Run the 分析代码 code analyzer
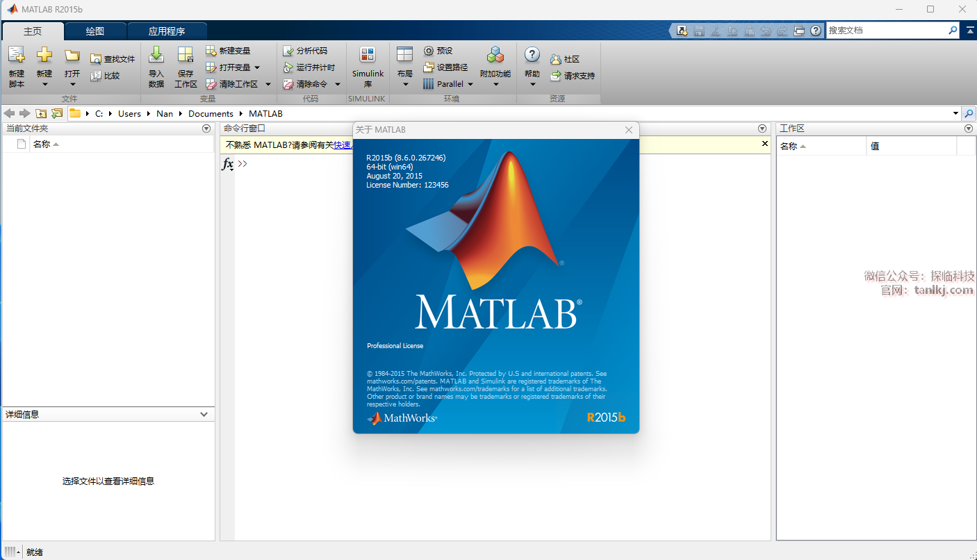977x560 pixels. tap(304, 51)
